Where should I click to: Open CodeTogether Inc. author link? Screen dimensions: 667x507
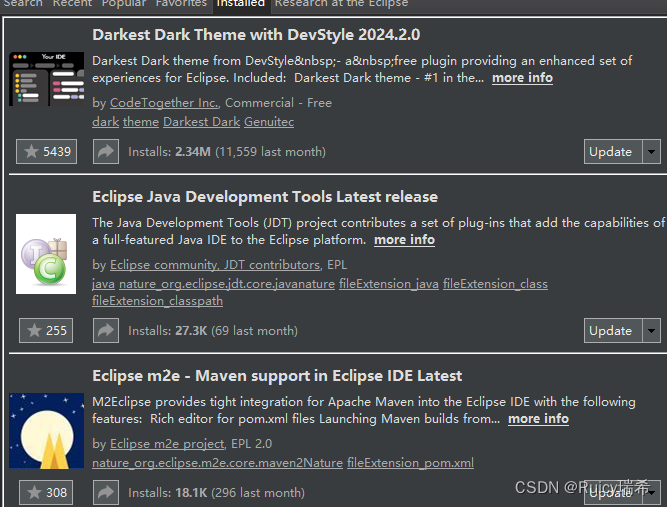click(x=165, y=103)
